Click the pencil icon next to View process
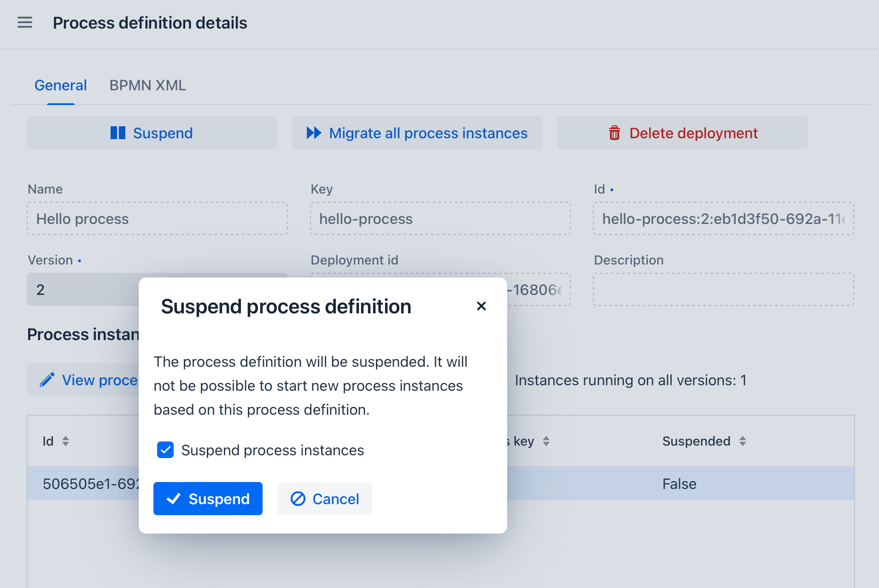This screenshot has height=588, width=879. 47,379
